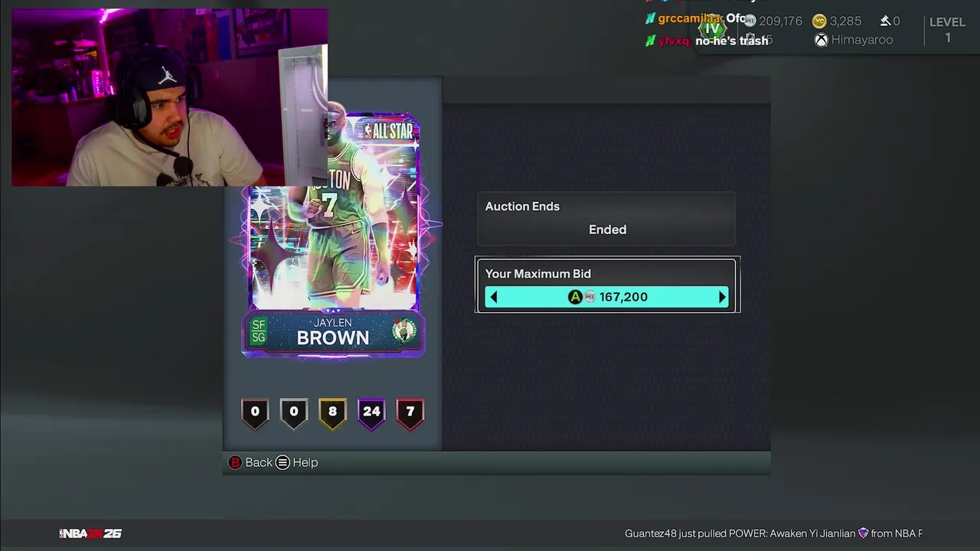980x551 pixels.
Task: Click the second gray badge showing 0
Action: pos(293,412)
